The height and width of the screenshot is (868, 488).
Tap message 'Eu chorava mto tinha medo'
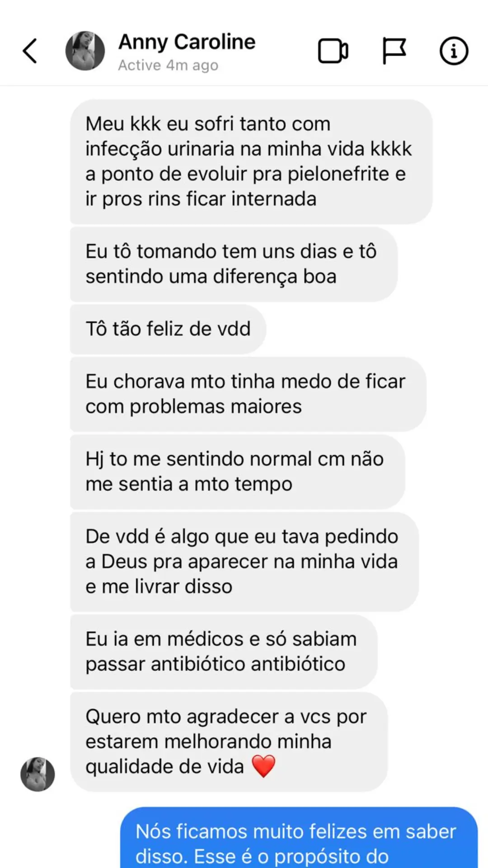[x=248, y=394]
